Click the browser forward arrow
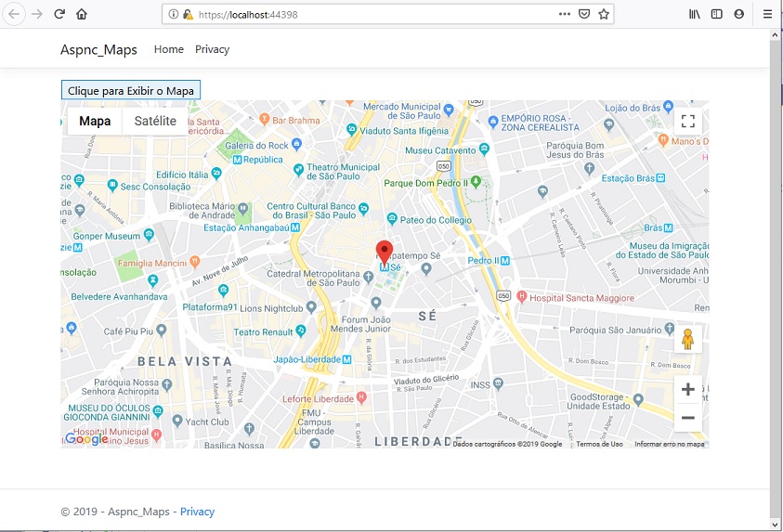 click(37, 14)
